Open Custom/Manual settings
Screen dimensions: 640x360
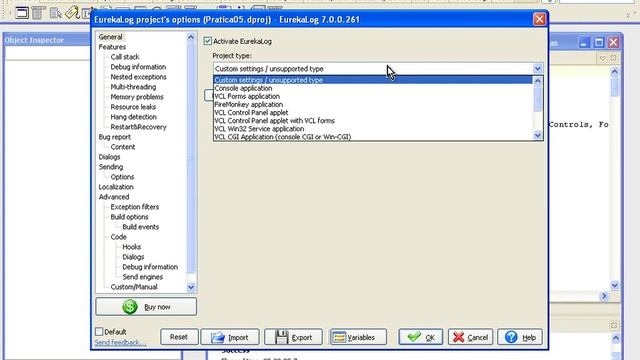click(x=134, y=287)
